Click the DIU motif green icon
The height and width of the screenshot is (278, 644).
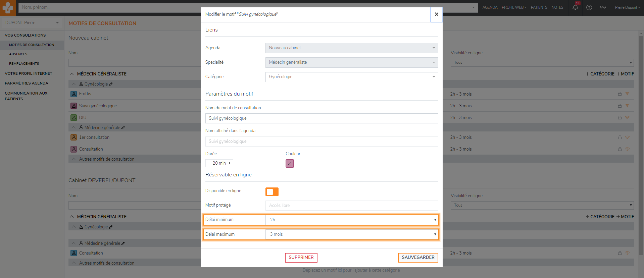point(73,118)
